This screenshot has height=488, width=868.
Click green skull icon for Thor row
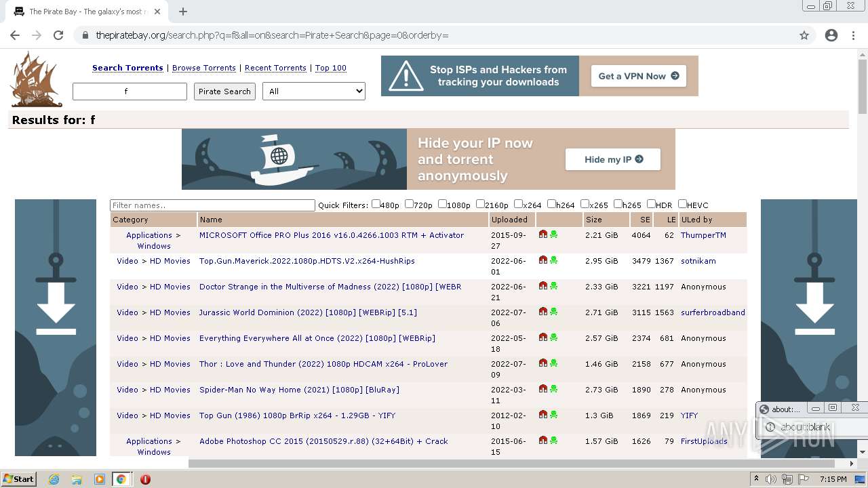pyautogui.click(x=554, y=363)
